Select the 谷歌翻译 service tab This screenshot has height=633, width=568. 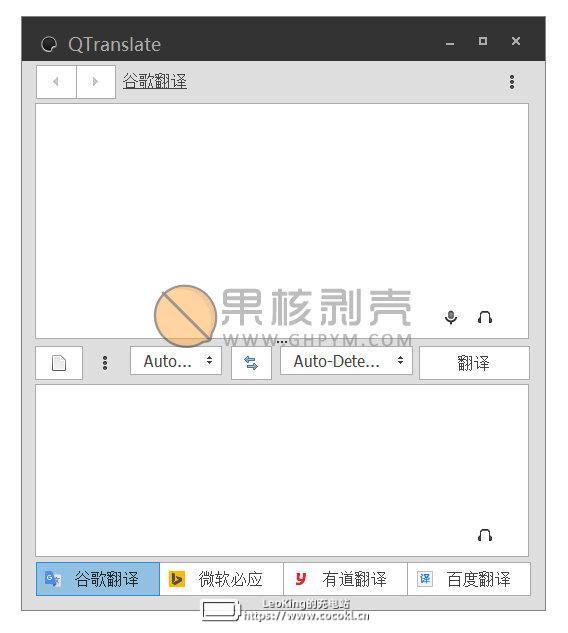[98, 579]
